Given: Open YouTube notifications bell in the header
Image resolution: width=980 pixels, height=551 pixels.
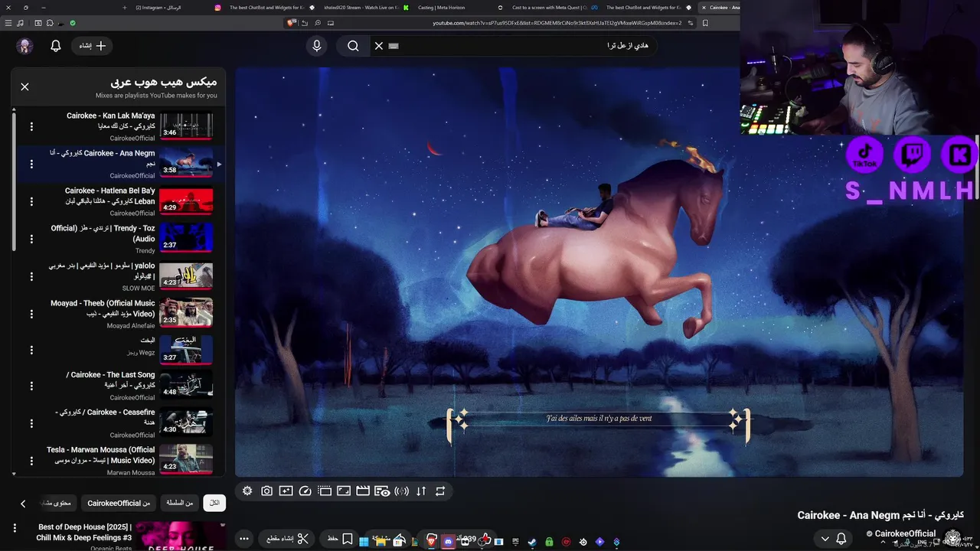Looking at the screenshot, I should pos(56,46).
